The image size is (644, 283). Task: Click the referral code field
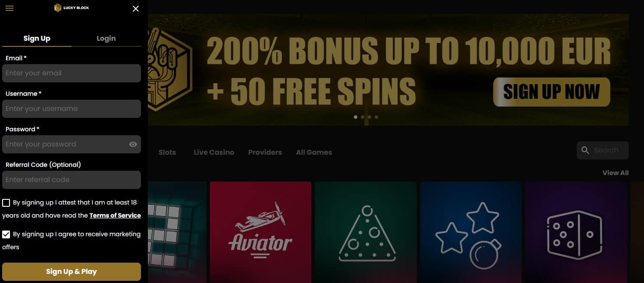[72, 180]
